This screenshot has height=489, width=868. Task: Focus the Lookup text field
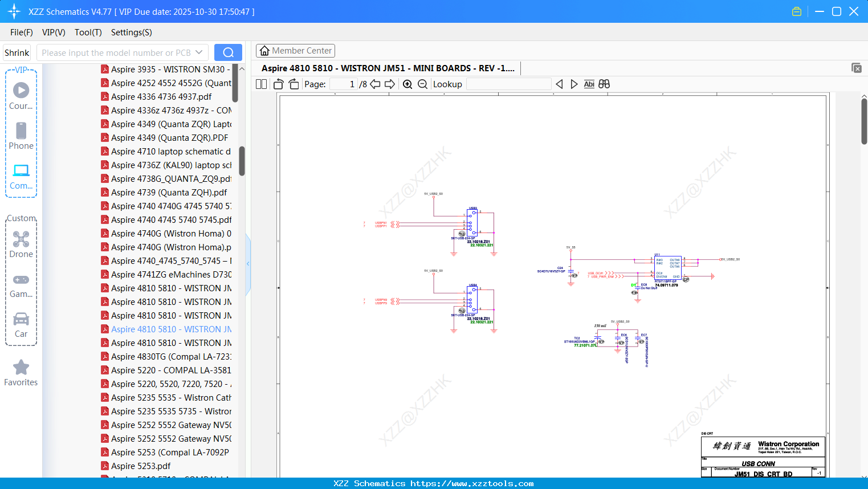click(x=508, y=84)
